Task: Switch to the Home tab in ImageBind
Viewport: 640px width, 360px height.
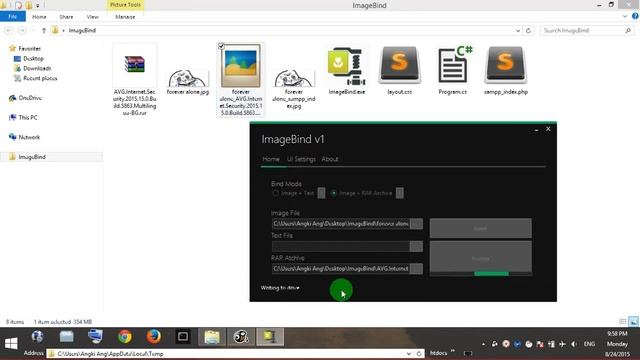Action: [271, 159]
